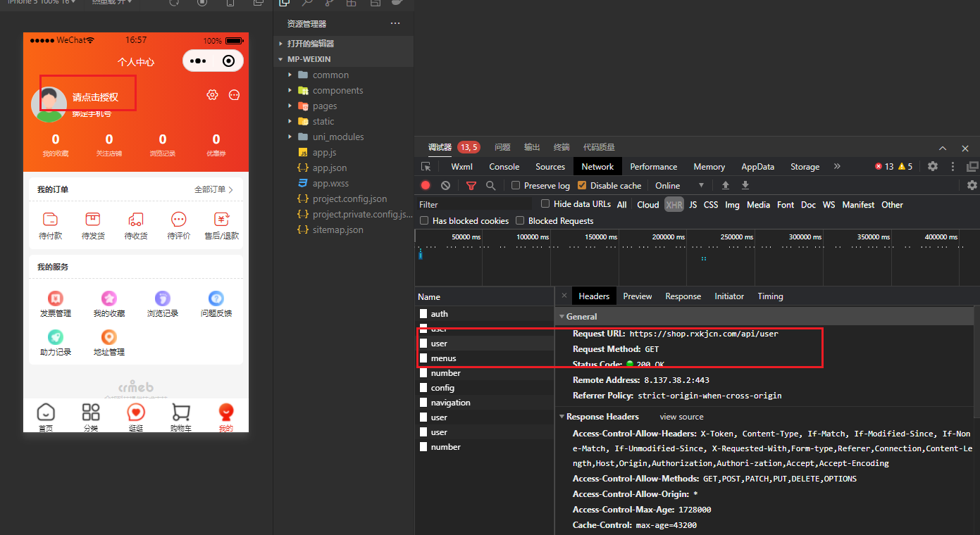The image size is (980, 535).
Task: Import a HAR file with the upload arrow
Action: (725, 185)
